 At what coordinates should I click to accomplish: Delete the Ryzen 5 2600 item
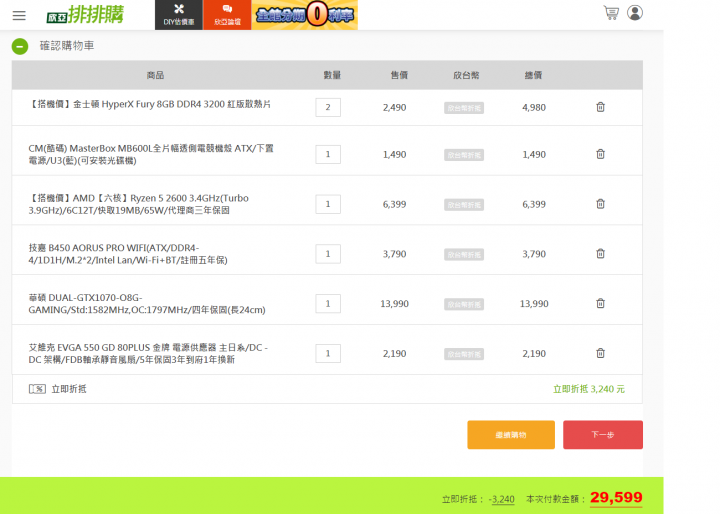click(600, 203)
